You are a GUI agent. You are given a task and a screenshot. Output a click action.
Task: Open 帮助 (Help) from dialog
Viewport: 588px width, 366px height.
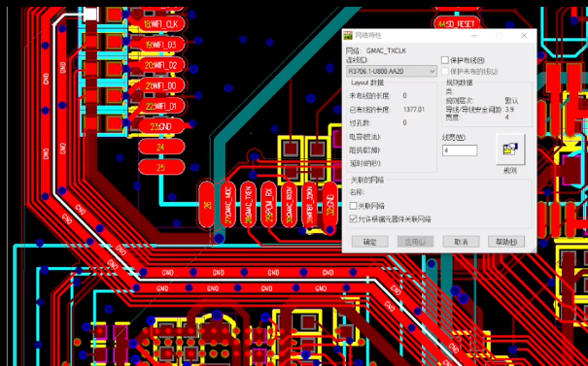coord(506,242)
